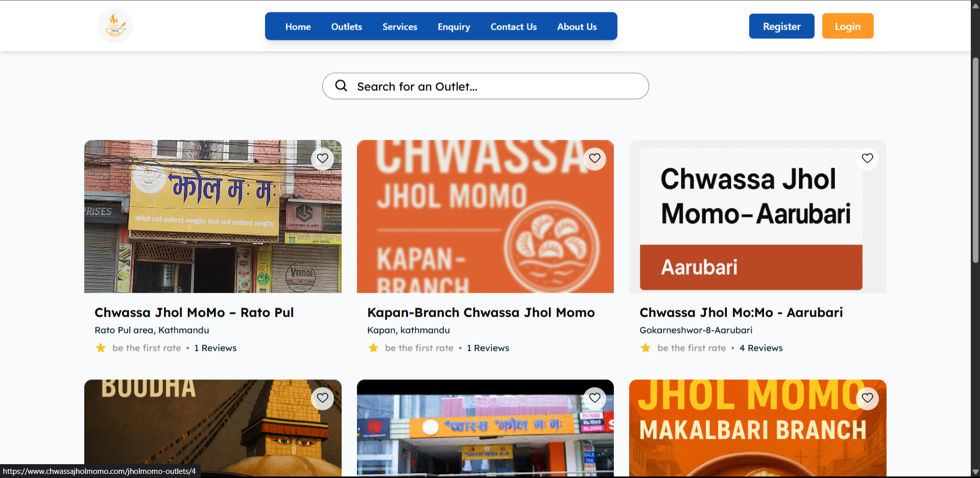Click star icon under Kapan-Branch outlet

(373, 348)
